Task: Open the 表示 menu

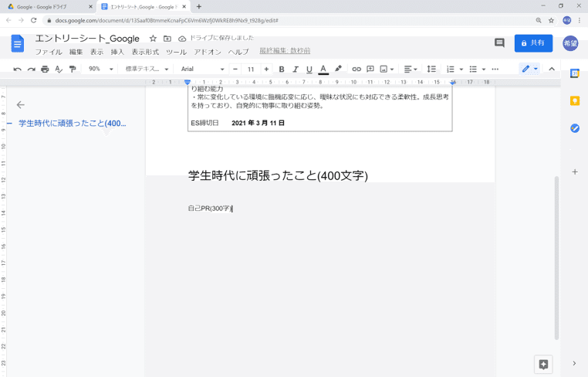Action: coord(96,52)
